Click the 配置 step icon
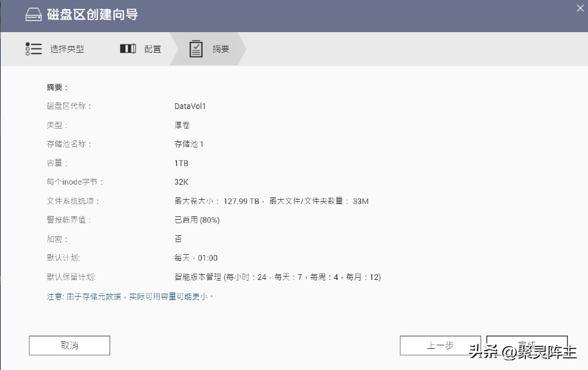 [127, 49]
